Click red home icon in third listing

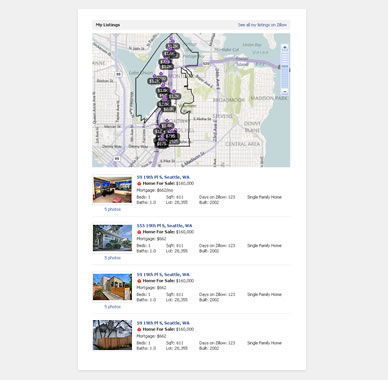coord(139,281)
